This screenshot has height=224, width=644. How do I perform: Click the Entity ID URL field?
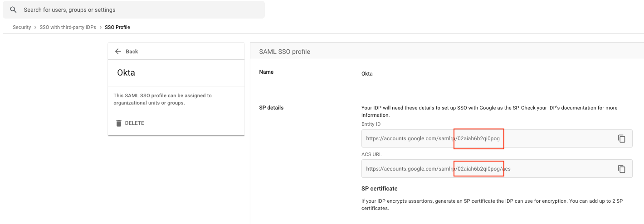pos(497,138)
